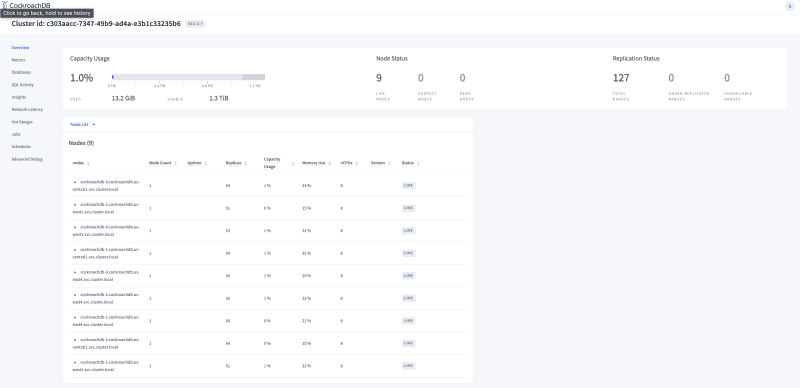
Task: Open node name link cockroachdb-0 us-central1
Action: click(x=106, y=185)
